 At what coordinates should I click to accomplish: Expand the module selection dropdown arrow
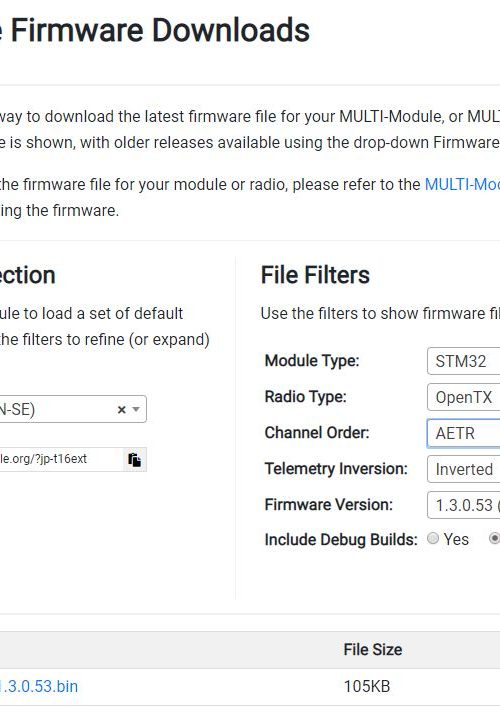136,409
